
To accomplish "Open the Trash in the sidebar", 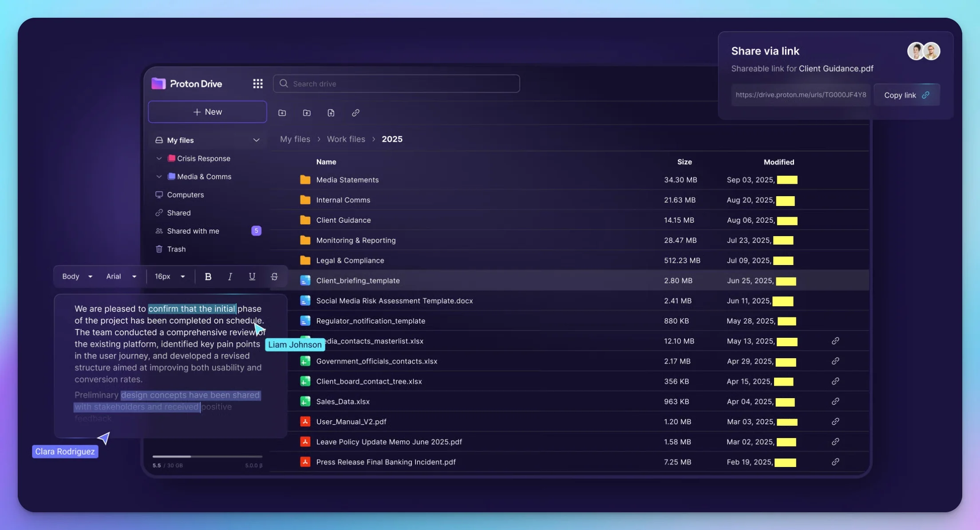I will 176,249.
